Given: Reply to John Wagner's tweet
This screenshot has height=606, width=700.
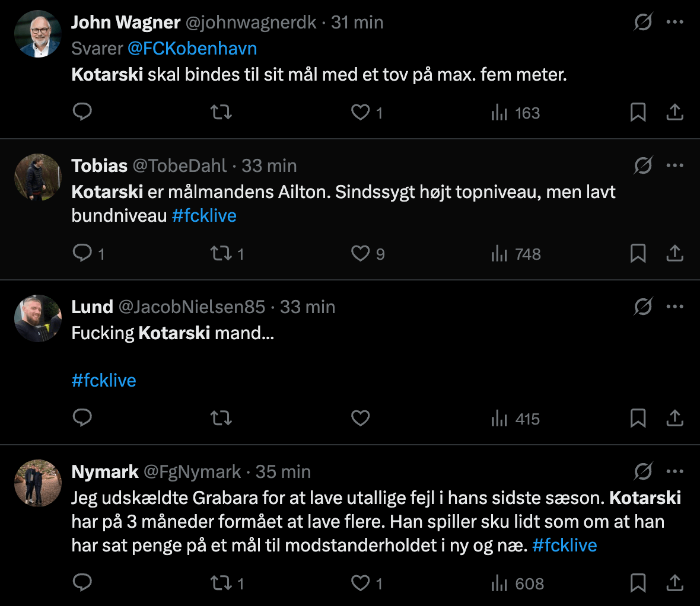Looking at the screenshot, I should pos(82,112).
